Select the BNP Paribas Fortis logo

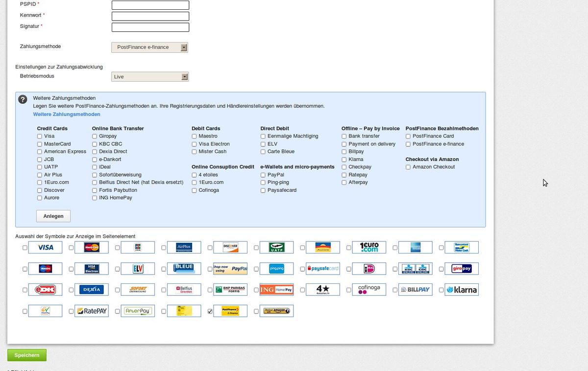230,290
